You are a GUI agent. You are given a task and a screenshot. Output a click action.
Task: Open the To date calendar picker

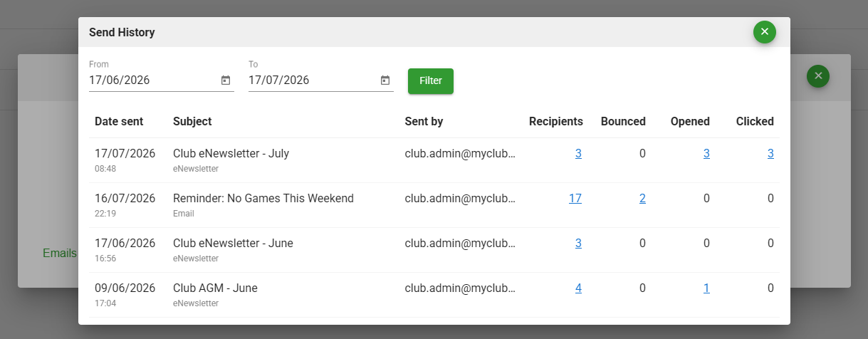tap(385, 80)
